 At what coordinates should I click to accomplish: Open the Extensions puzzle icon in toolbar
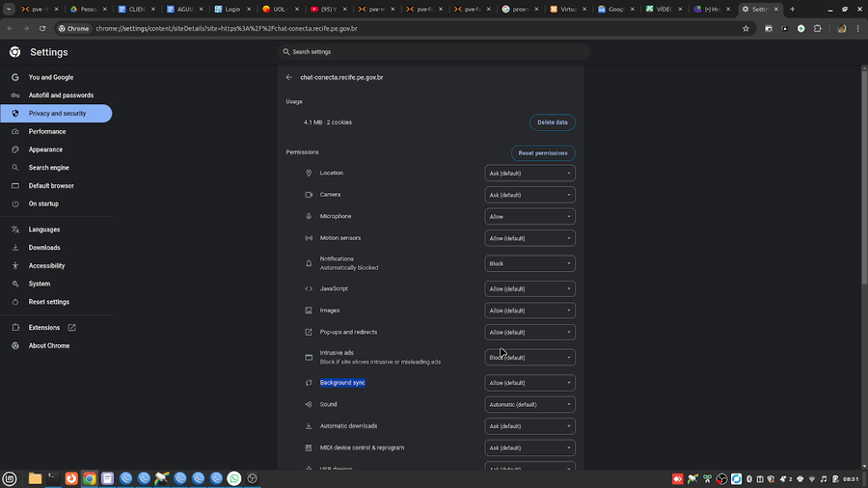(818, 28)
